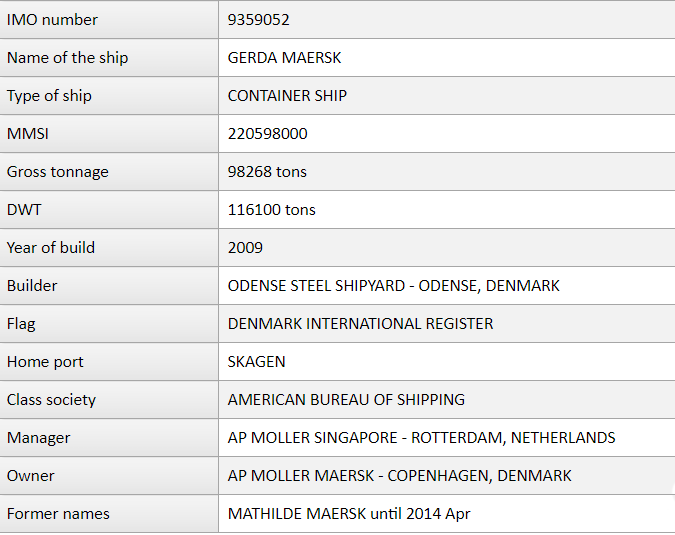Viewport: 675px width, 535px height.
Task: Select the home port value SKAGEN
Action: point(257,362)
